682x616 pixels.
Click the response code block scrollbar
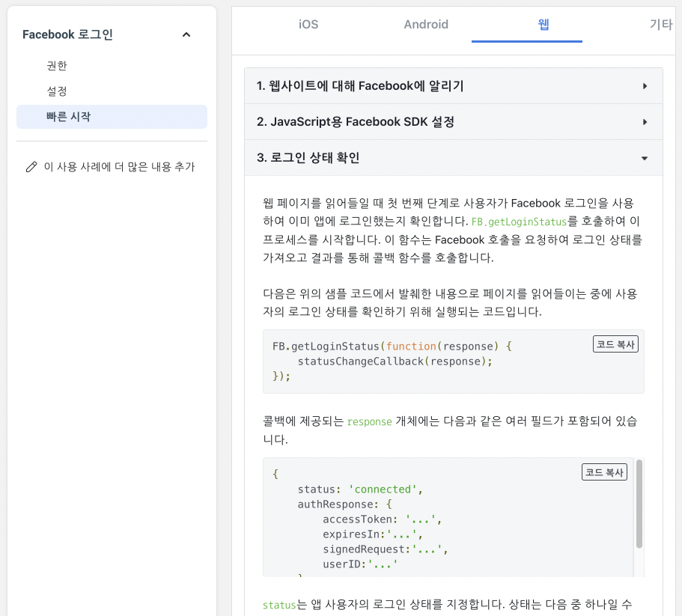click(x=639, y=504)
